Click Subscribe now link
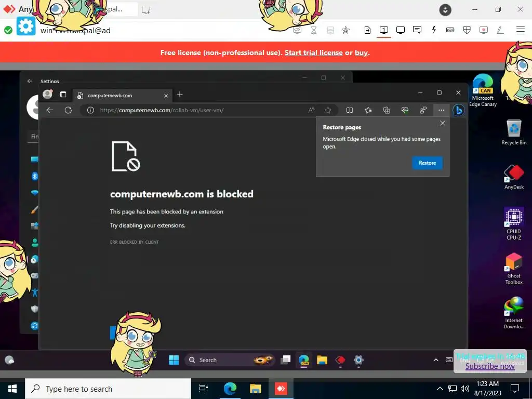Screen dimensions: 532x399 tap(490, 366)
